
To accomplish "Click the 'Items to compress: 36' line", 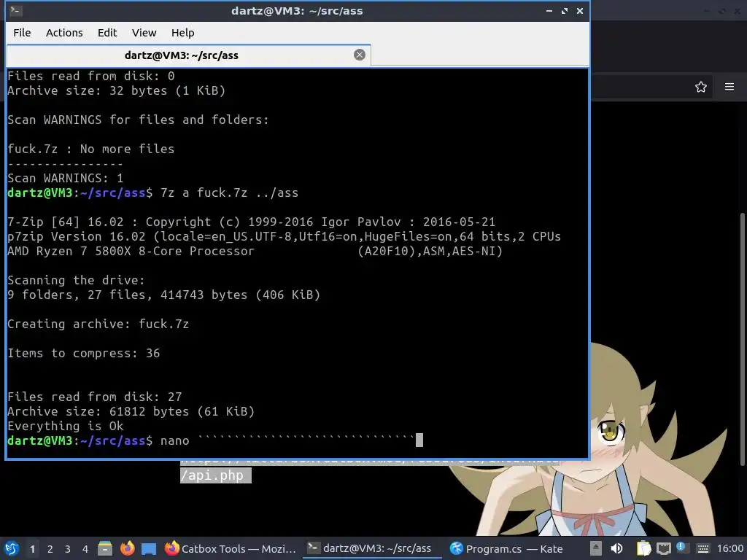I will pos(83,354).
